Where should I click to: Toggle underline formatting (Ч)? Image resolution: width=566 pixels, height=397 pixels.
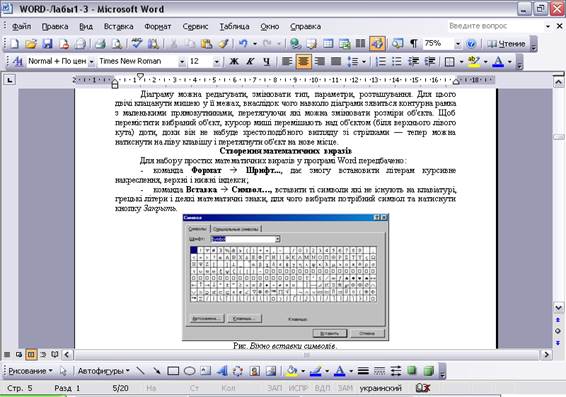pyautogui.click(x=267, y=62)
